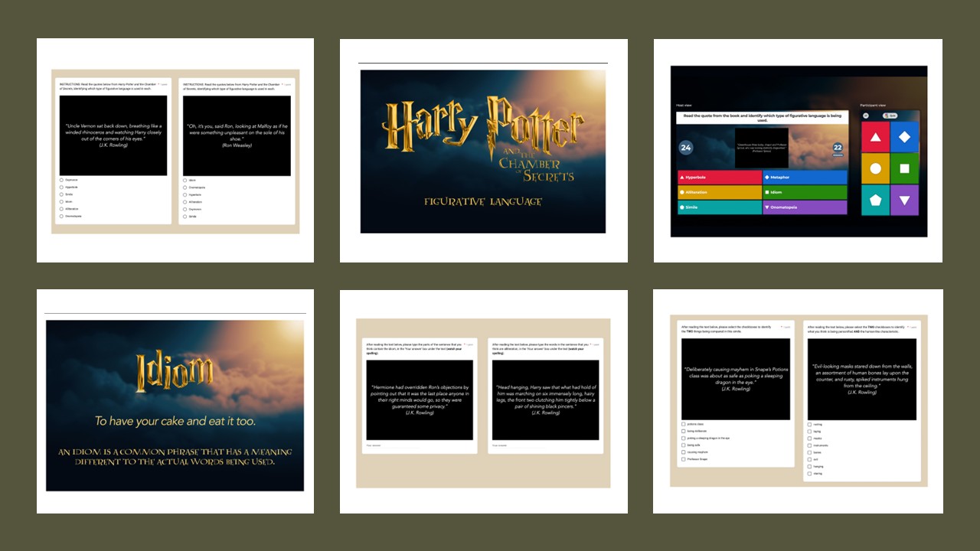Tap the green square tile in Participant view

pos(904,168)
